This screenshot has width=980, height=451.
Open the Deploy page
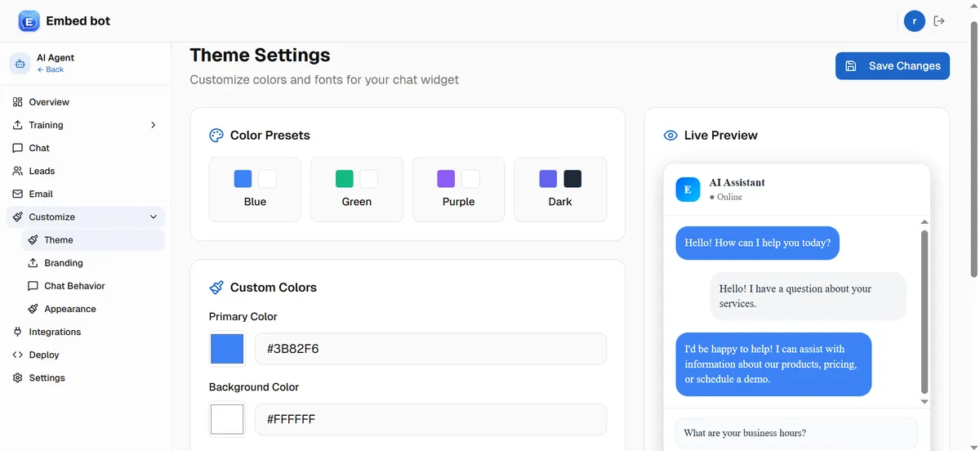[86, 355]
